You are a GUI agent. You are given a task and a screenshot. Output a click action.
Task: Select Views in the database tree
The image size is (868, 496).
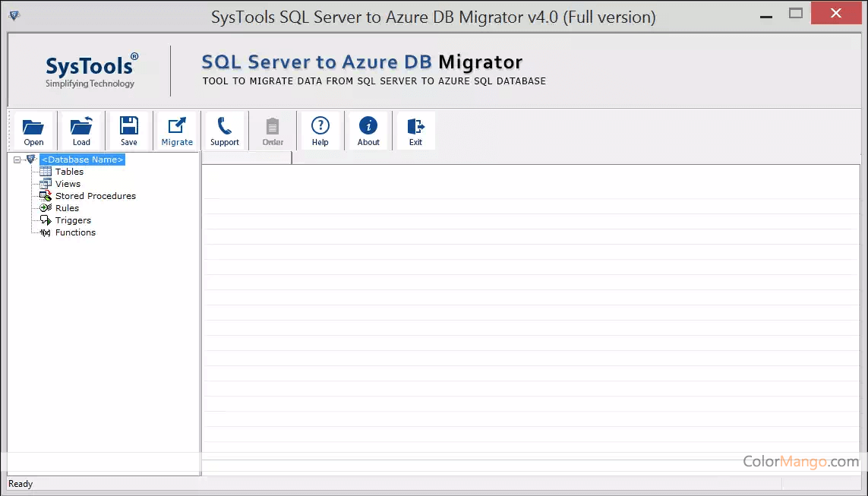click(x=68, y=184)
